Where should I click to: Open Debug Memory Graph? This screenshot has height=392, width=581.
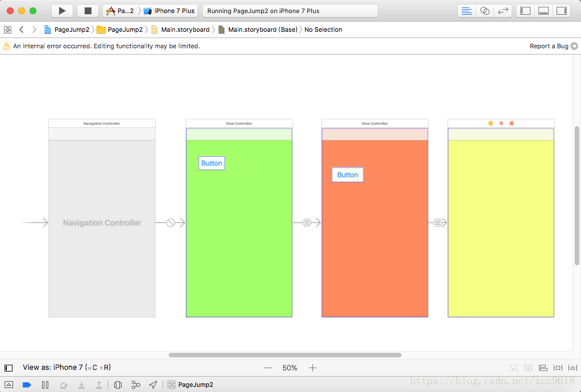[136, 385]
